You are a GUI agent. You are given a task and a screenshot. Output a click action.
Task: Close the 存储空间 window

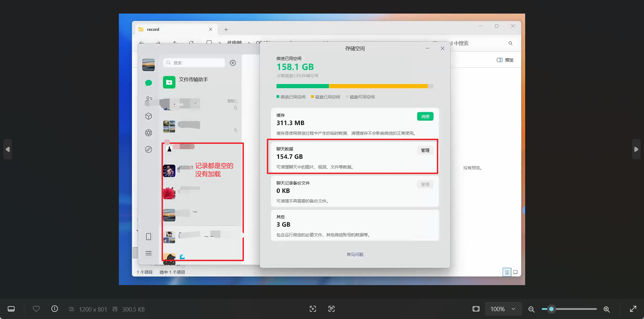[x=443, y=48]
